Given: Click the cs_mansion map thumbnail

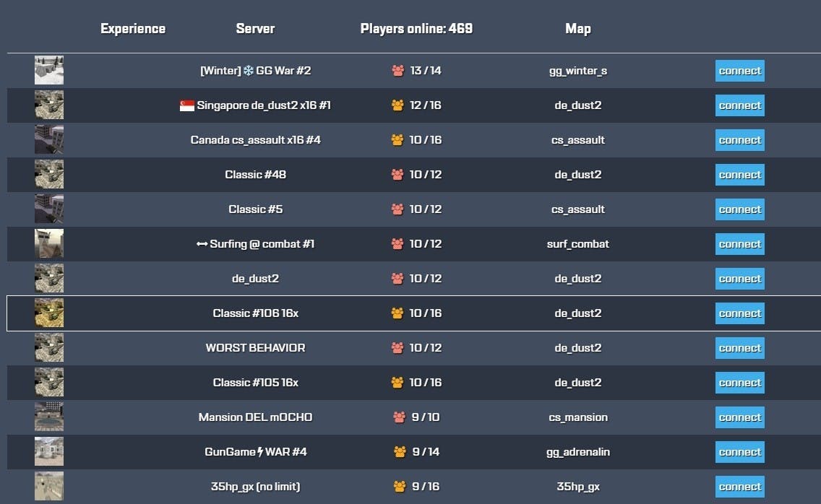Looking at the screenshot, I should pyautogui.click(x=49, y=417).
